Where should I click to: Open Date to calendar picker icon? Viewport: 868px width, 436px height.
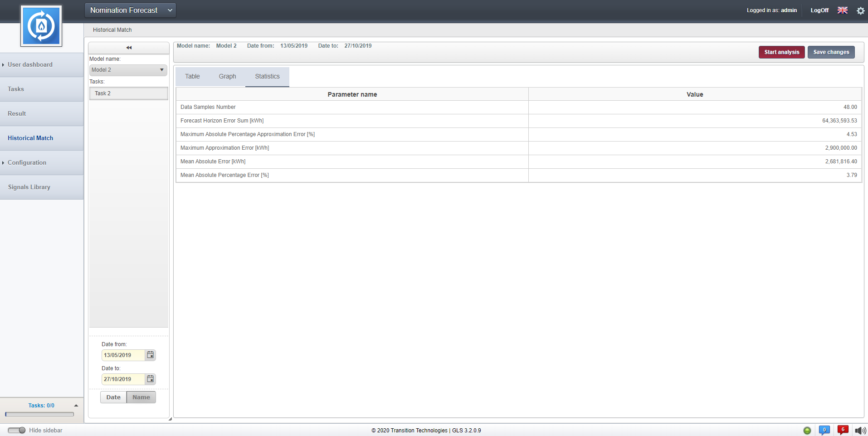click(x=151, y=379)
